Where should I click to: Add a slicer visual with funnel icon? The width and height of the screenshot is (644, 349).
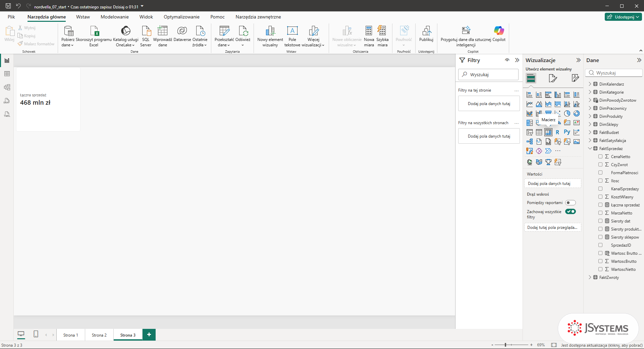(529, 132)
